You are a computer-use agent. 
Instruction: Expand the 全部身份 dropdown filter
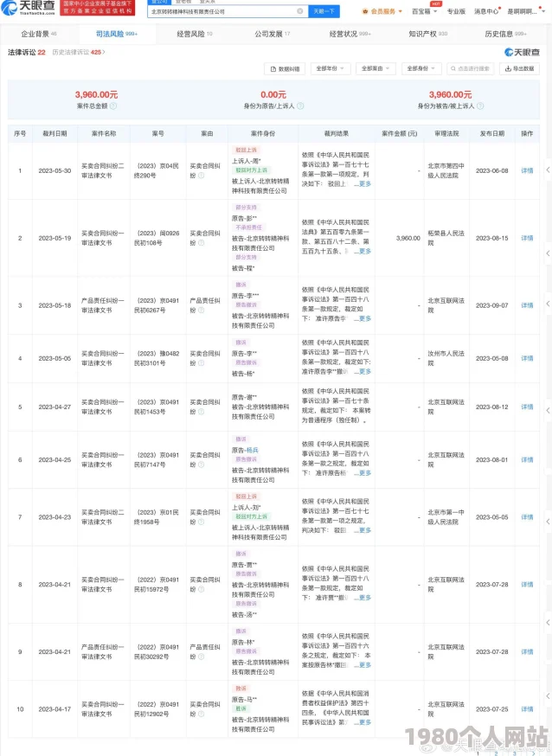[419, 68]
